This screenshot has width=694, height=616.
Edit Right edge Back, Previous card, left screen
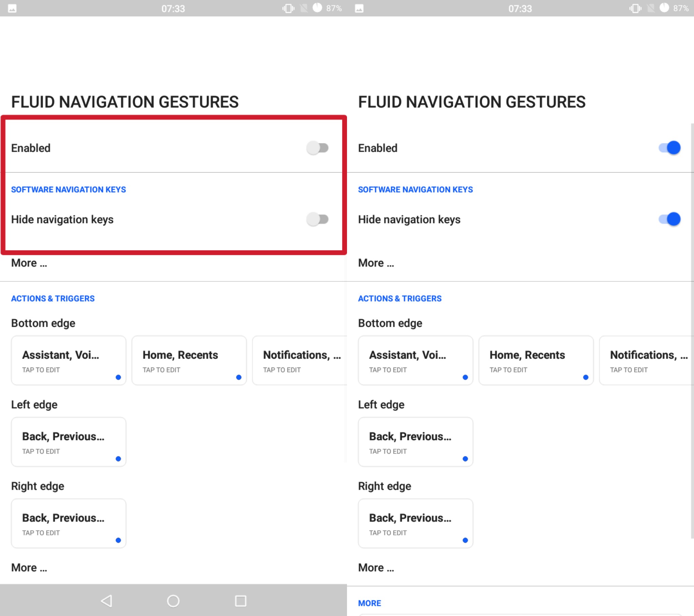[68, 523]
